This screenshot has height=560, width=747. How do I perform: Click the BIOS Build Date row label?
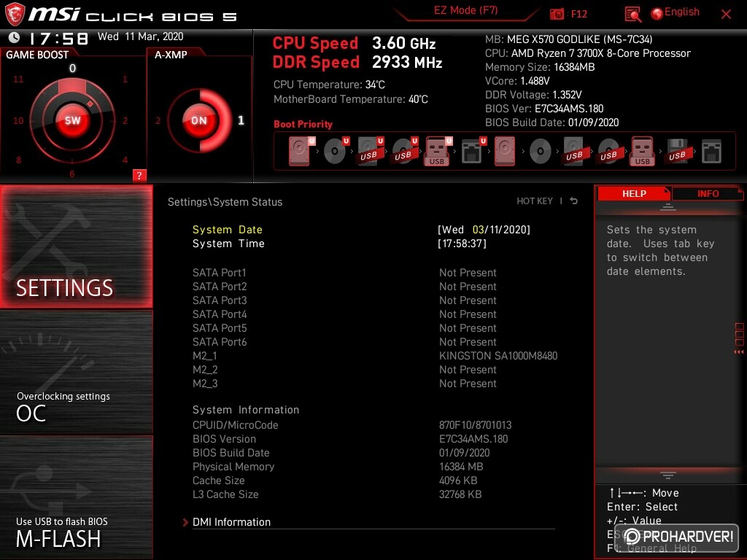pyautogui.click(x=231, y=452)
